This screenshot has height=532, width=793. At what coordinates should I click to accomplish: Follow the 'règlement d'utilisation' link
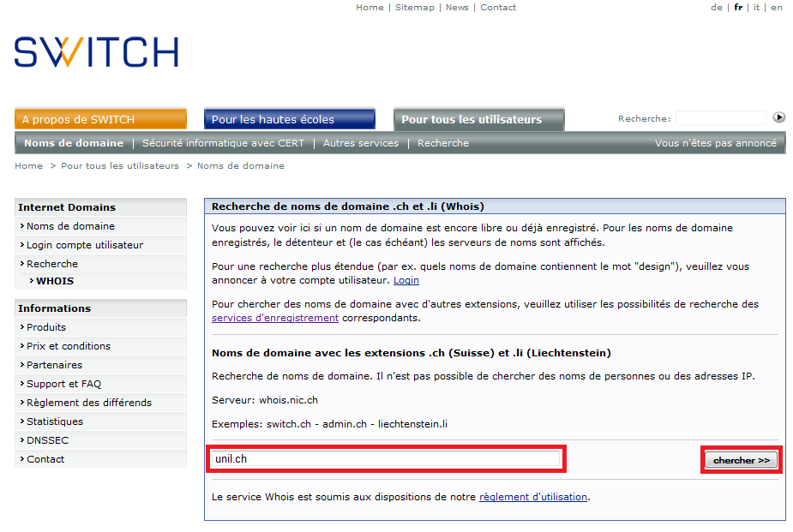pyautogui.click(x=533, y=497)
